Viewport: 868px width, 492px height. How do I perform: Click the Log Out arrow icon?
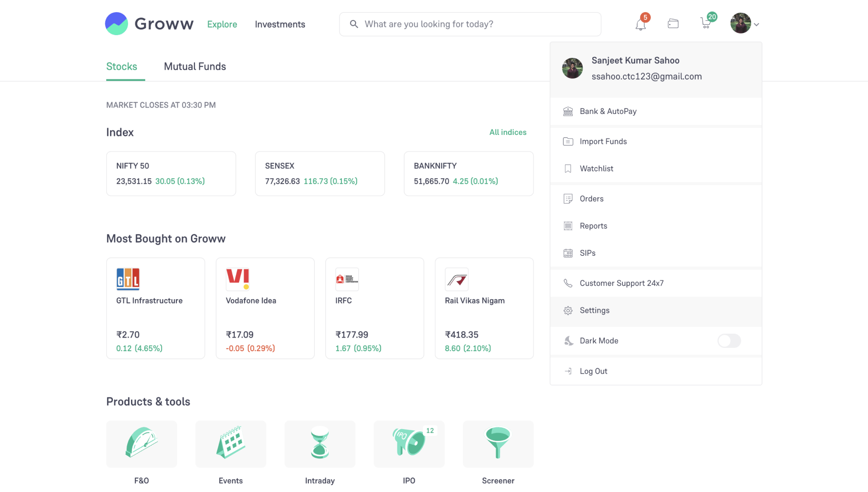(x=568, y=371)
